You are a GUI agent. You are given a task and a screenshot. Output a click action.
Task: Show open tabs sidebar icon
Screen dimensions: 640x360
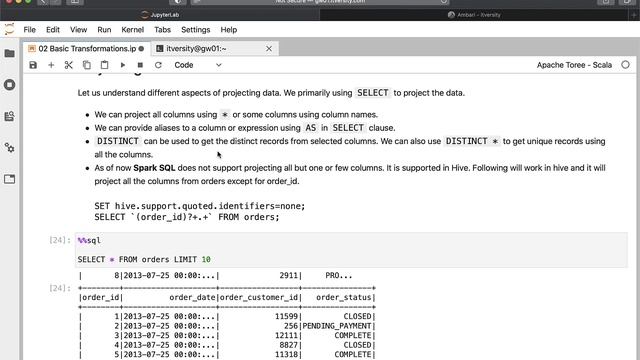(9, 179)
